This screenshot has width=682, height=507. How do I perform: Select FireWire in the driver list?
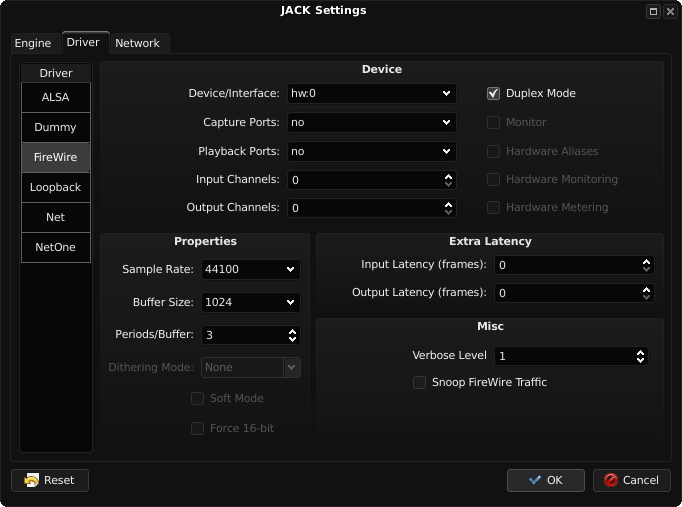56,157
